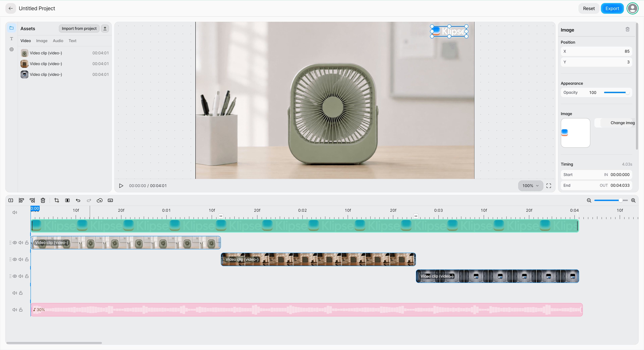
Task: Enter fullscreen preview mode
Action: tap(549, 186)
